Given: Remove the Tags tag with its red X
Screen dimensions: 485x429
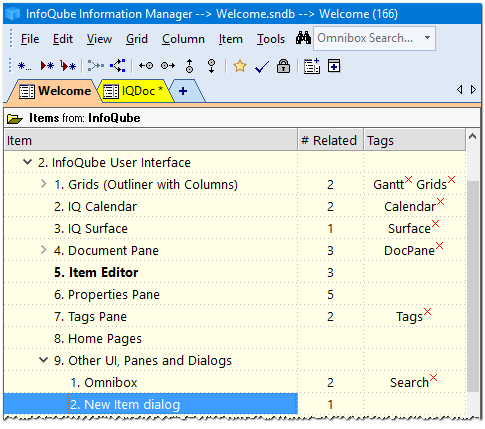Looking at the screenshot, I should pos(427,311).
